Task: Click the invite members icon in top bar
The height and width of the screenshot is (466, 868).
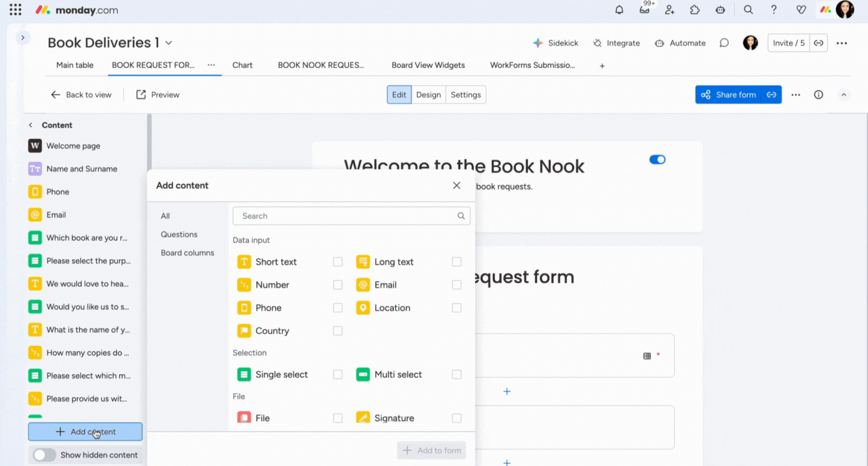Action: click(x=670, y=10)
